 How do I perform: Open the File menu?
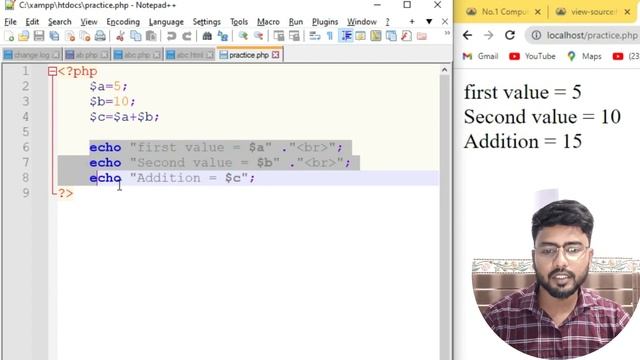[x=10, y=22]
